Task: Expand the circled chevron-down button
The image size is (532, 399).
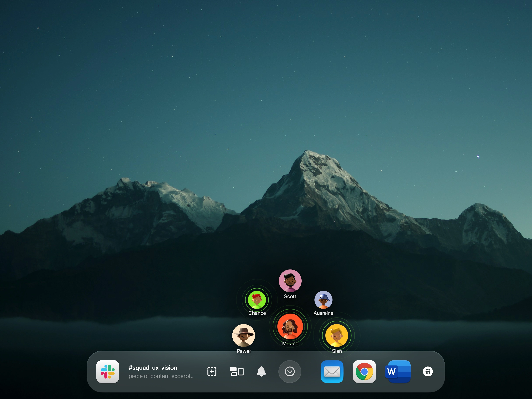Action: pyautogui.click(x=290, y=371)
